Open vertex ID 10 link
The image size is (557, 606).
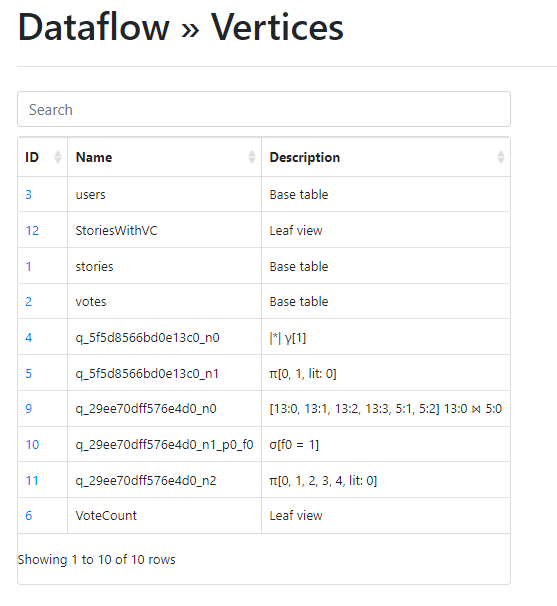(32, 445)
